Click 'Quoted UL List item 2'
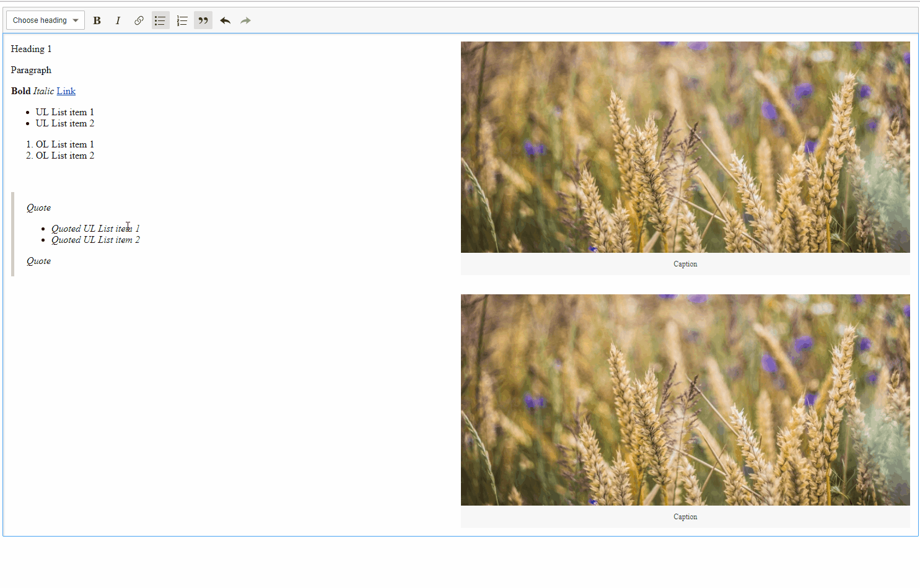This screenshot has height=588, width=920. tap(95, 240)
